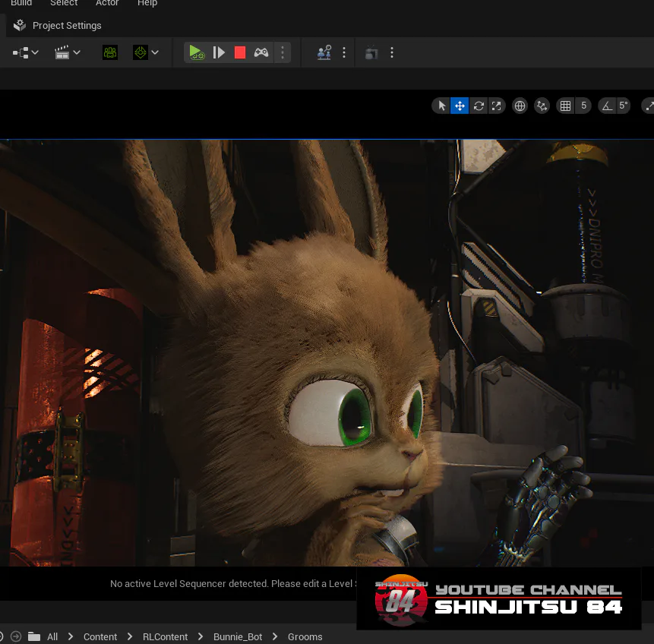
Task: Click the Content Browser forward history arrow
Action: (x=16, y=636)
